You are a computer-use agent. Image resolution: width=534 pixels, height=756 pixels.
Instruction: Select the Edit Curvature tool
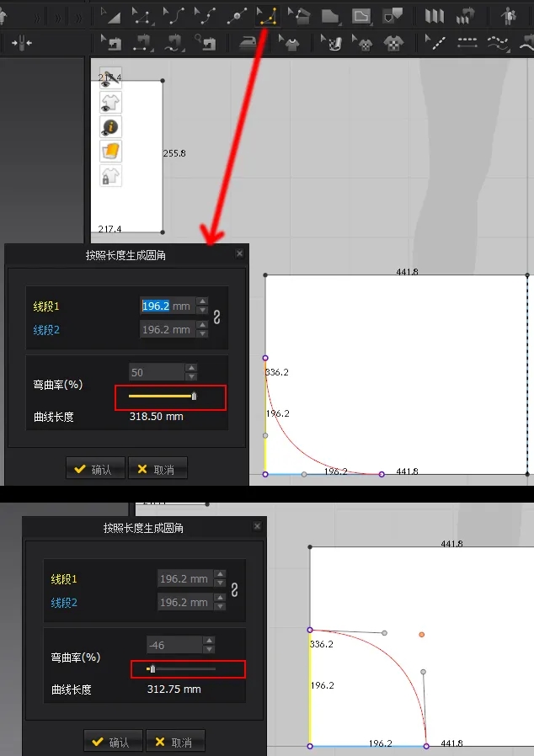174,15
